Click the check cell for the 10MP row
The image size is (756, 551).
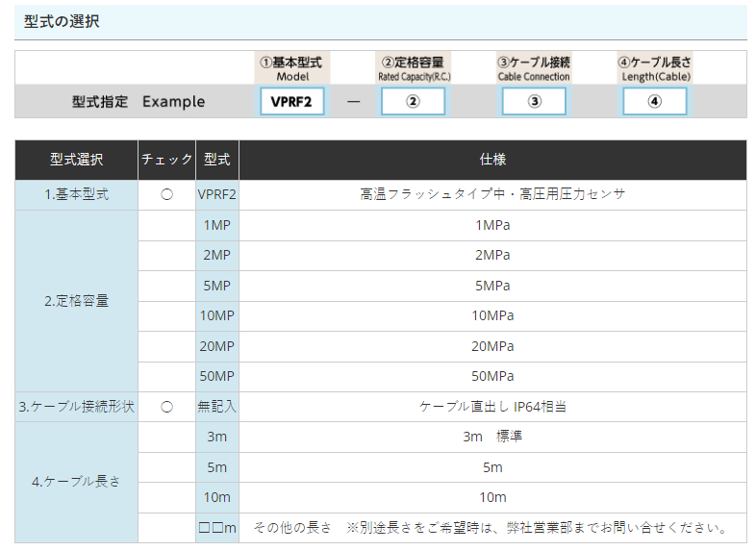point(166,315)
